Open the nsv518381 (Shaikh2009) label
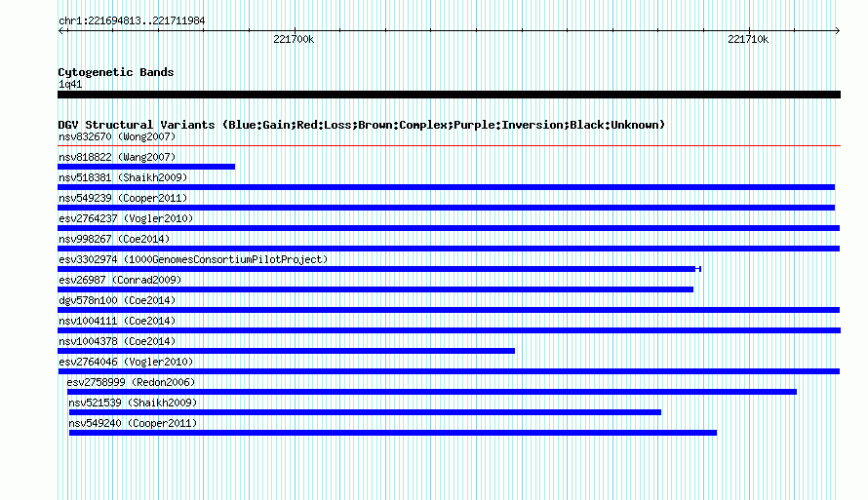The image size is (868, 500). [x=123, y=177]
